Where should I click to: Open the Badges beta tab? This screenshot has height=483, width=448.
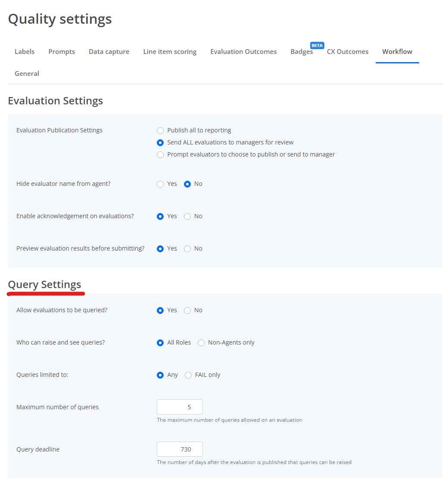[301, 51]
